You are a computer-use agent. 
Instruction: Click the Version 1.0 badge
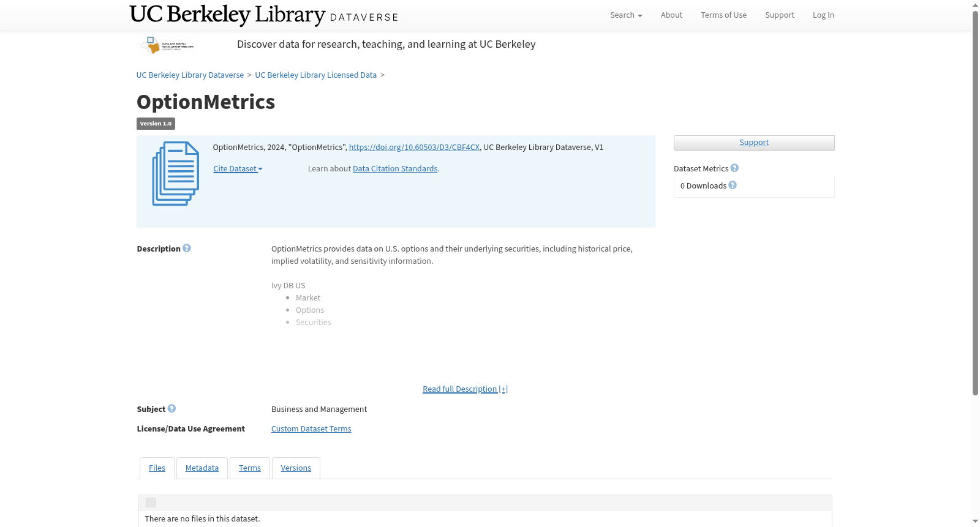(x=156, y=124)
